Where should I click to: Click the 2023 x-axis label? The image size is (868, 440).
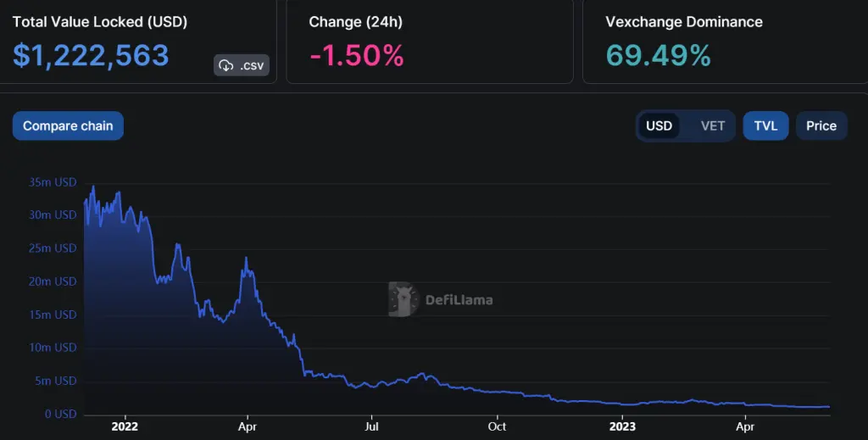(622, 426)
